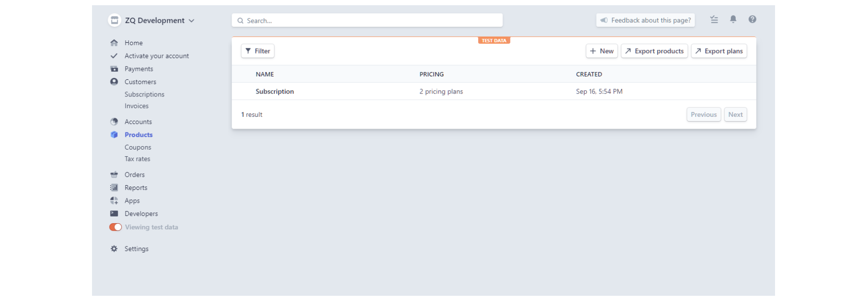Open Invoices in sidebar

[x=137, y=106]
